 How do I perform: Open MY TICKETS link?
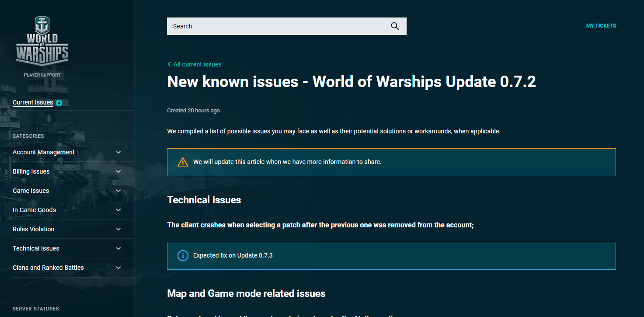click(x=601, y=26)
